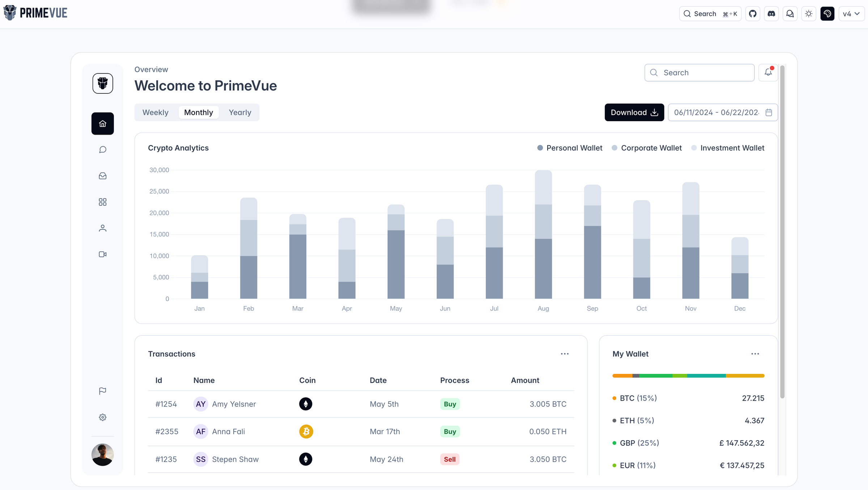Open the settings gear icon in sidebar
Screen dimensions: 868x490
[102, 417]
